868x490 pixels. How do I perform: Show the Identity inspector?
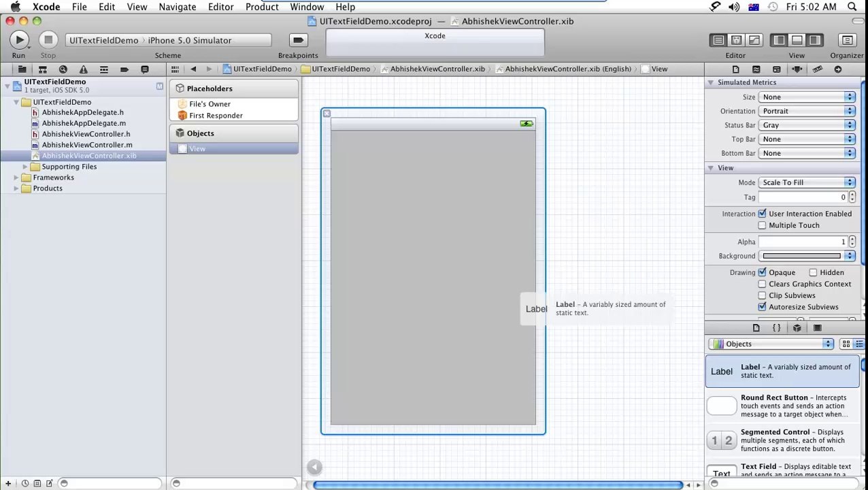(x=776, y=69)
